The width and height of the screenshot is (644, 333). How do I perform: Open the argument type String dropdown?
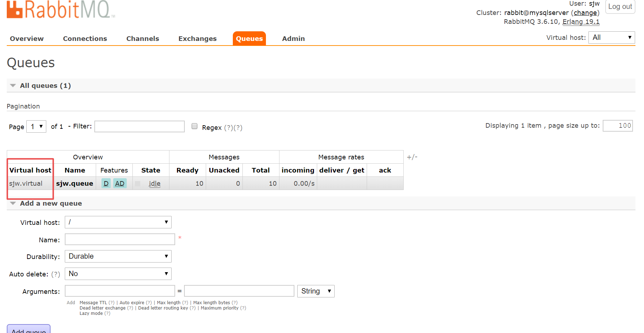click(x=316, y=291)
